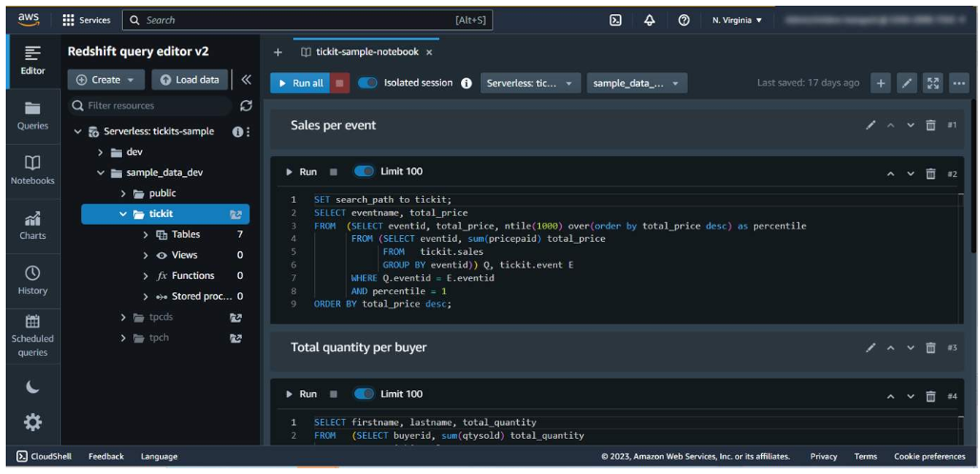Screen dimensions: 980x474
Task: Switch to dark mode moon icon
Action: 32,386
